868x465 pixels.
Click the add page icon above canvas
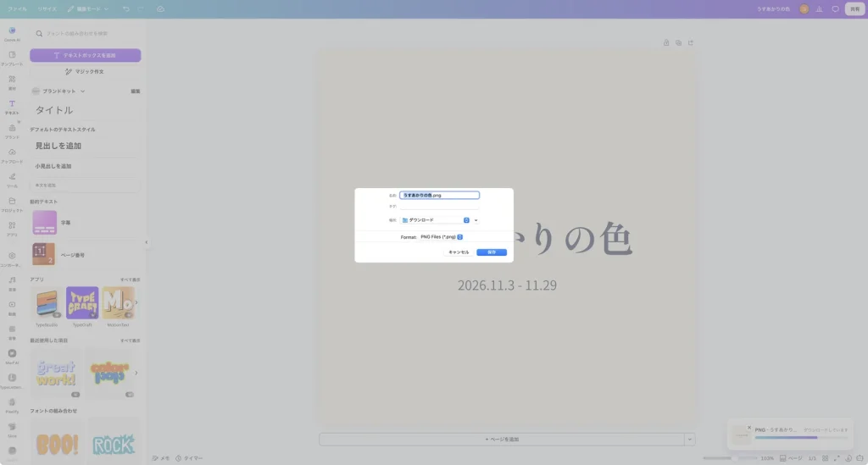[x=691, y=42]
